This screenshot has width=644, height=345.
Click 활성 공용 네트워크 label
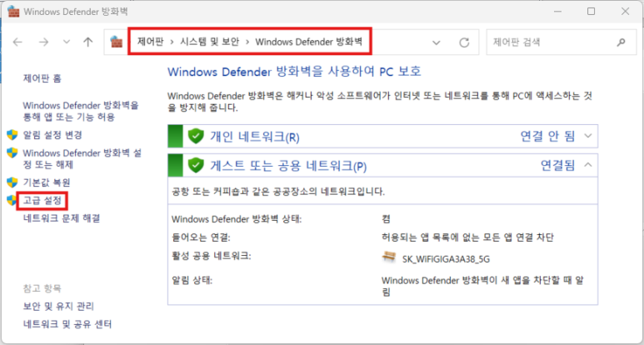[211, 257]
